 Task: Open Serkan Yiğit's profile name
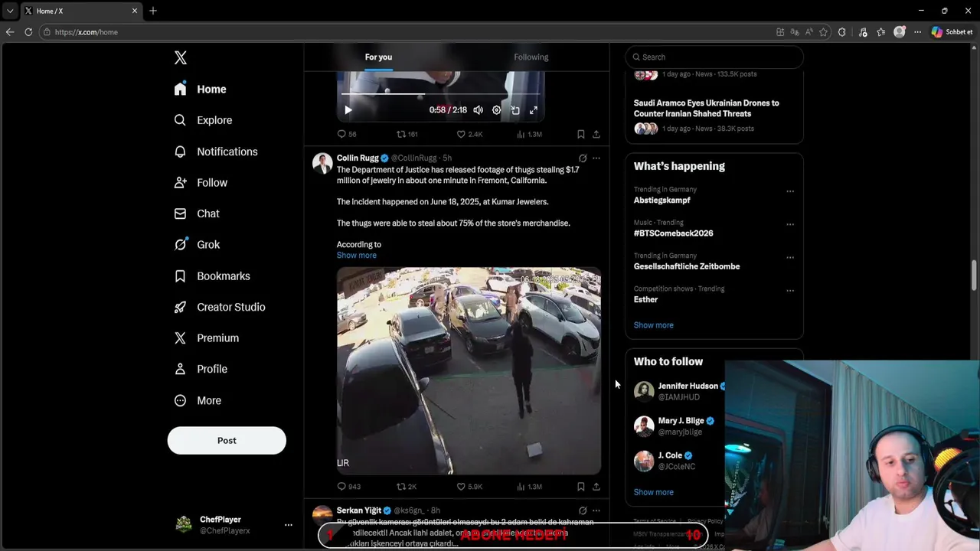(x=358, y=510)
